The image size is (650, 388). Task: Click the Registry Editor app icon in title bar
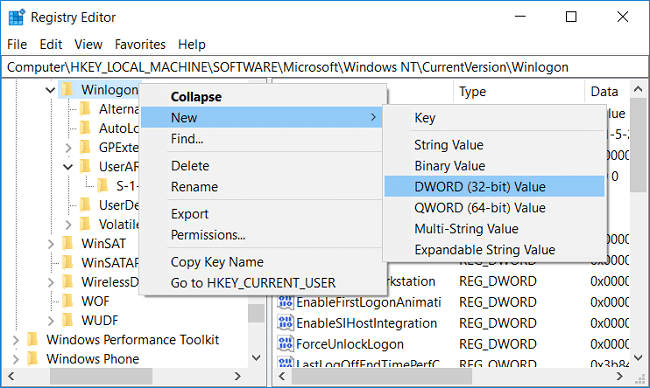[17, 17]
